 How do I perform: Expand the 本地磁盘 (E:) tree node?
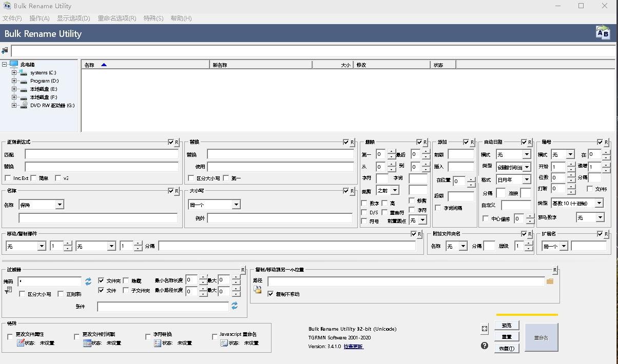(14, 89)
